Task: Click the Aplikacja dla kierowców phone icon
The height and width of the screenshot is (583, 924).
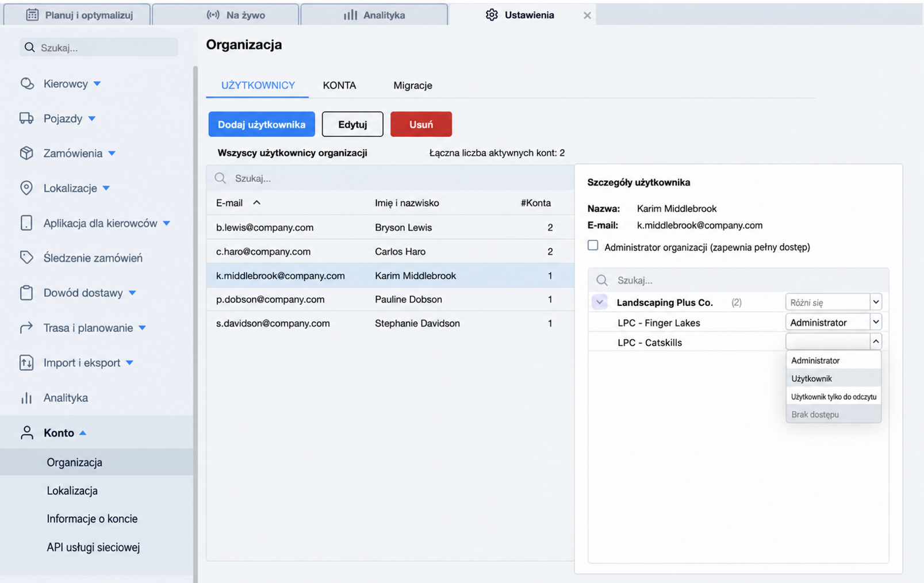Action: pyautogui.click(x=26, y=223)
